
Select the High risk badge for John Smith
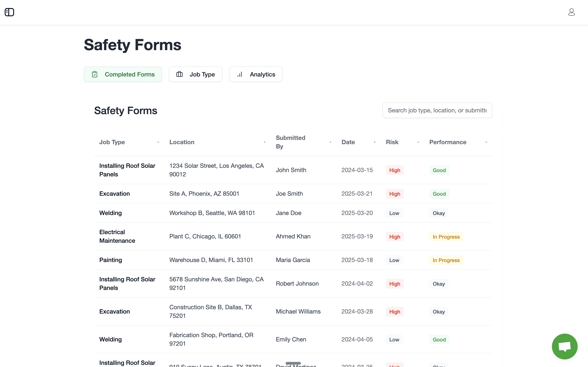pyautogui.click(x=395, y=170)
